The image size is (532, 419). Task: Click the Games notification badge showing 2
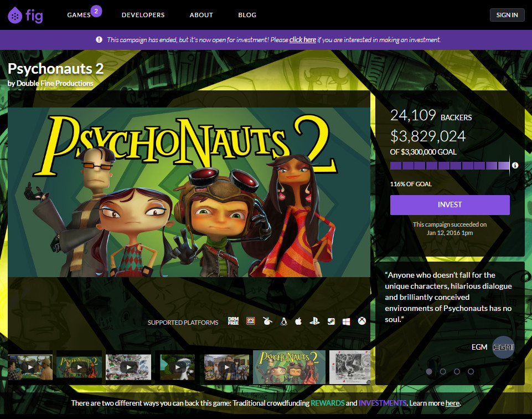coord(96,11)
